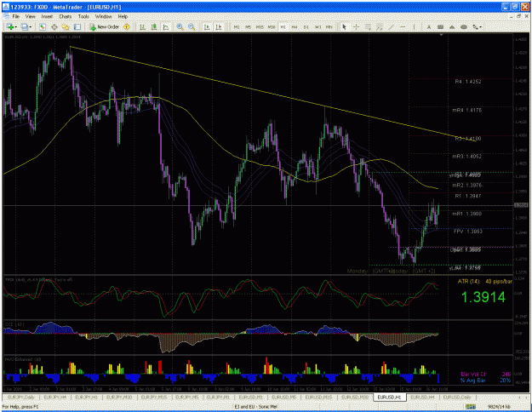Click 'EJ and EU - Sonic Mel' status text

(x=255, y=406)
